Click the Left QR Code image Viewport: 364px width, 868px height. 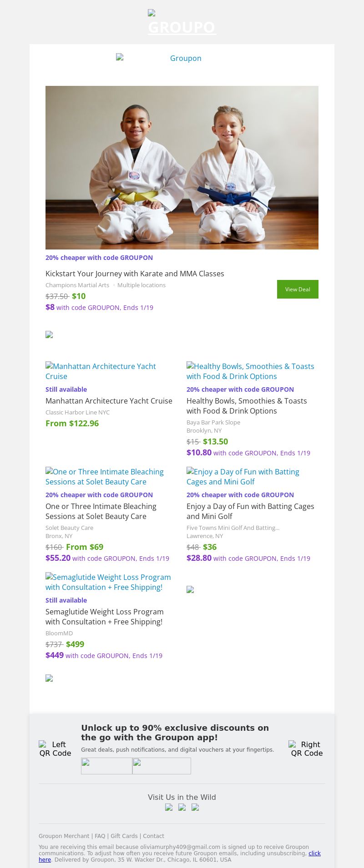tap(55, 748)
